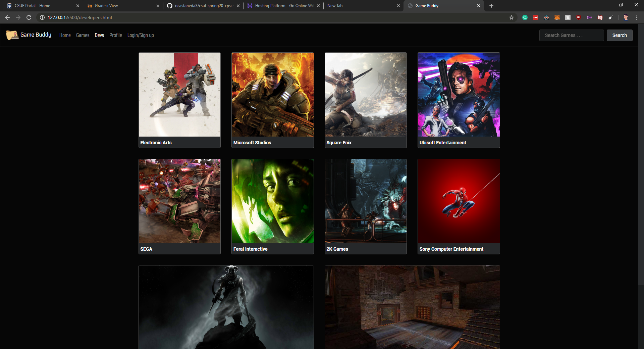The width and height of the screenshot is (644, 349).
Task: Open the LastPass extension icon
Action: point(536,17)
